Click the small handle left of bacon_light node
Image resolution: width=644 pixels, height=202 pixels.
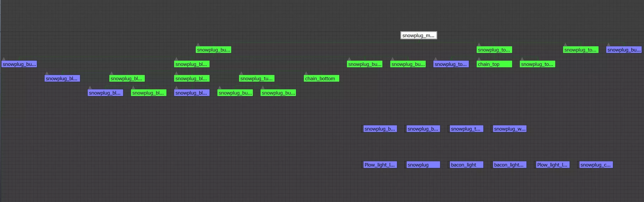(x=448, y=165)
